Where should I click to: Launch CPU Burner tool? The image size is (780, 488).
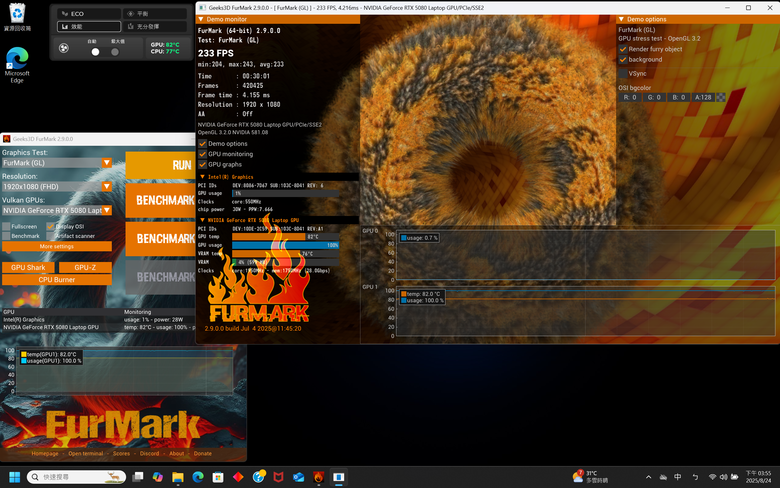(x=57, y=280)
